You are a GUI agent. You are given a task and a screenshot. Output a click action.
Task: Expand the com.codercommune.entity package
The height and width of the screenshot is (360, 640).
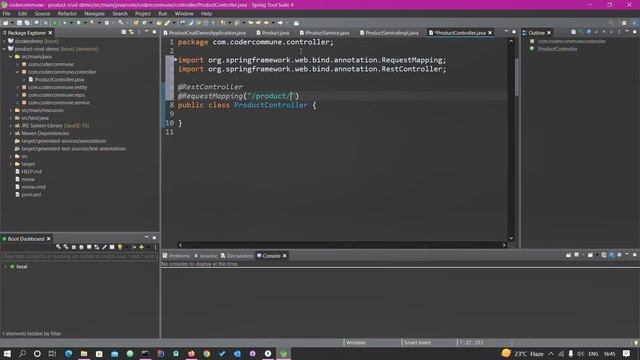(18, 87)
